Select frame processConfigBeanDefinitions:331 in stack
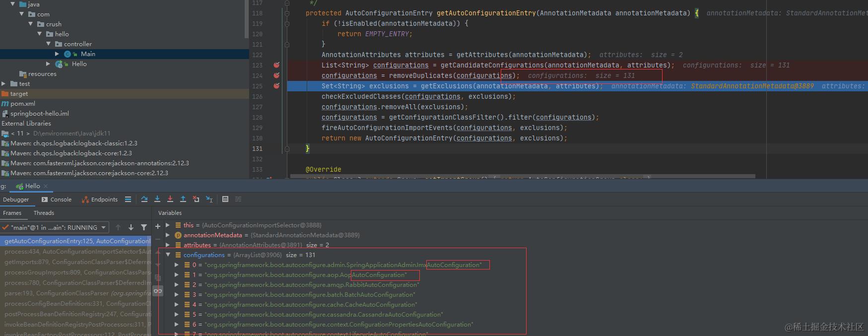 point(76,304)
